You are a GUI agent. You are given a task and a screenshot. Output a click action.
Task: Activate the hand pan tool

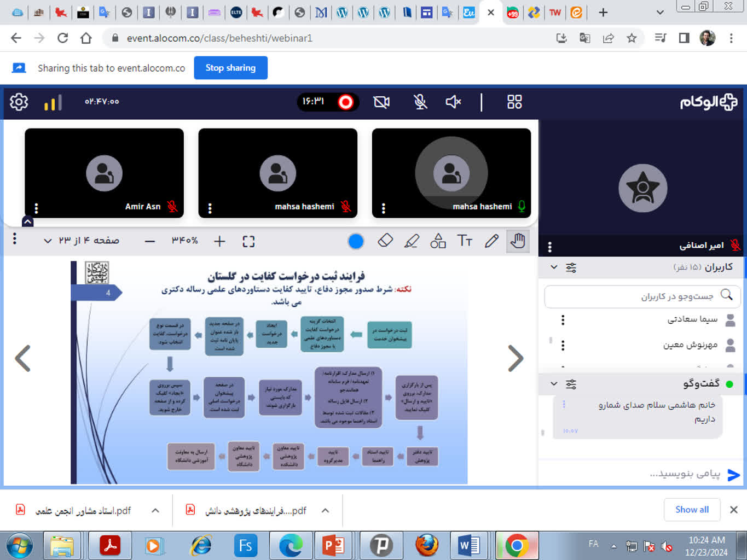pyautogui.click(x=518, y=241)
